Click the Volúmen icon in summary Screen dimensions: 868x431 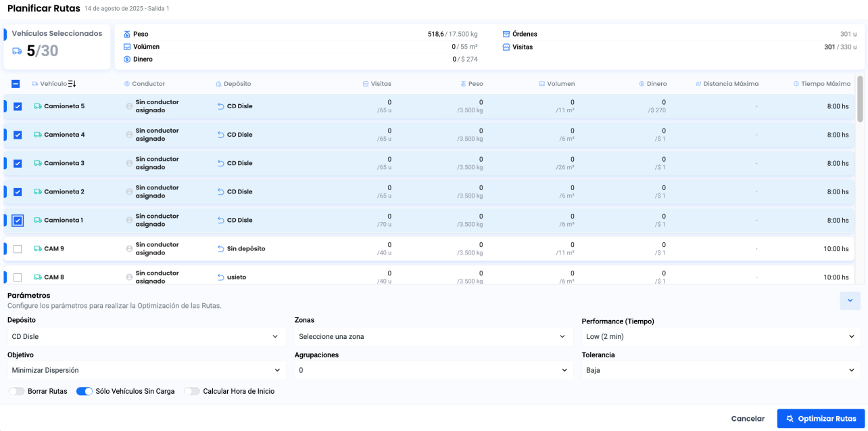(127, 47)
